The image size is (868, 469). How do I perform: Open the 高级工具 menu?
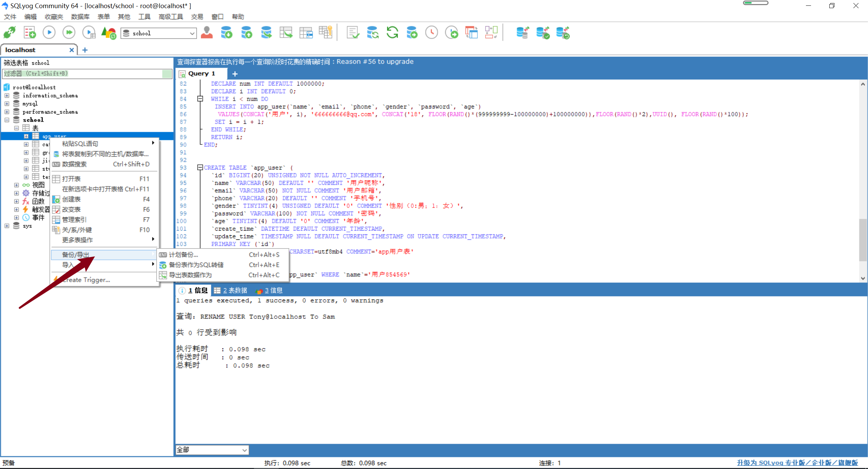pos(171,17)
